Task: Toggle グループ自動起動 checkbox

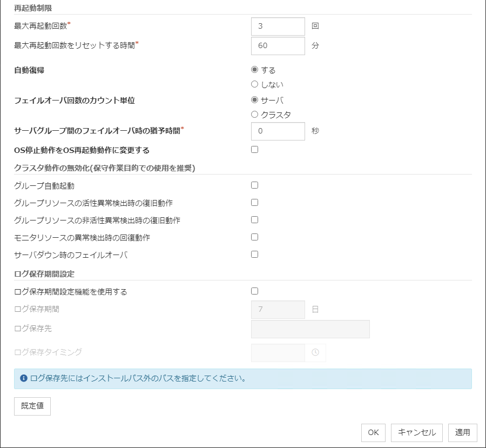Action: (255, 185)
